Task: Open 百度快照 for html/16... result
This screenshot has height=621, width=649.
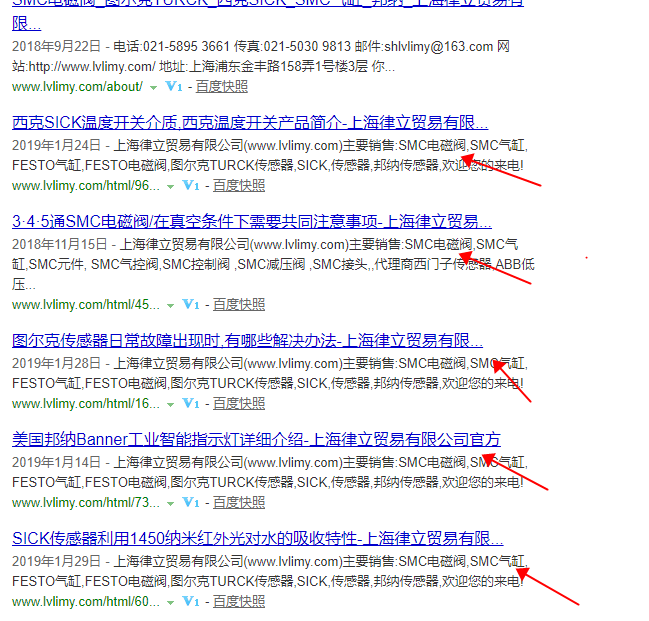Action: coord(239,404)
